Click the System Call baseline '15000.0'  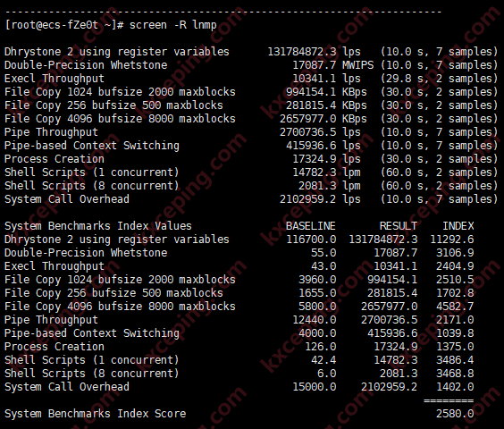315,387
